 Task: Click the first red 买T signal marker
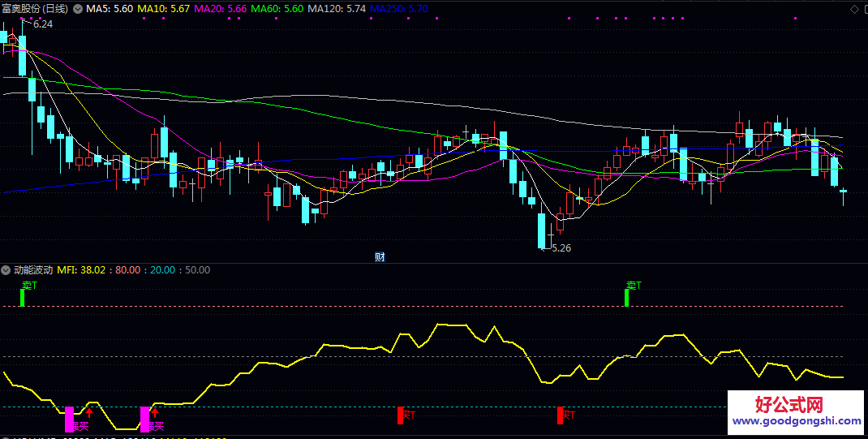(400, 415)
